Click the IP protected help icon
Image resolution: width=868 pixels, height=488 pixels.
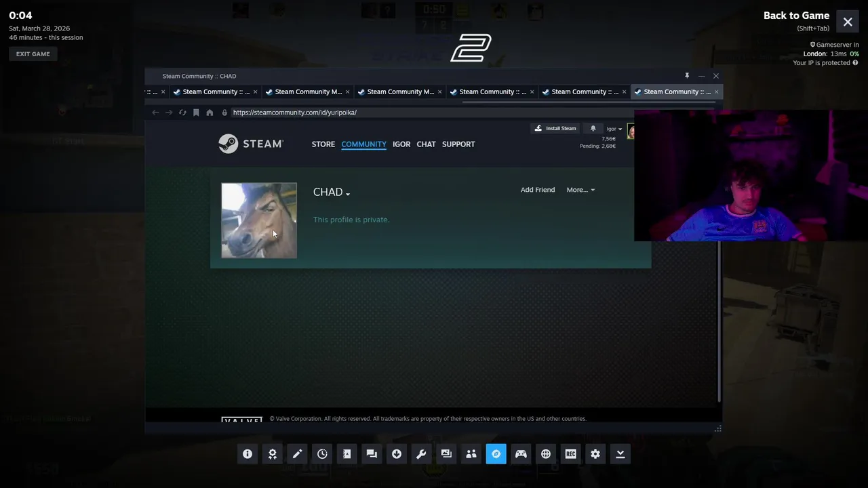coord(855,63)
